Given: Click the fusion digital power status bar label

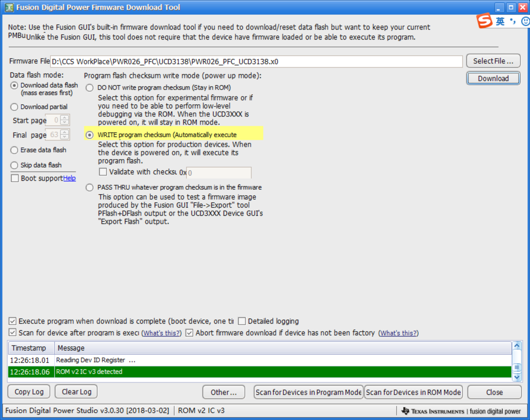Looking at the screenshot, I should pyautogui.click(x=495, y=411).
